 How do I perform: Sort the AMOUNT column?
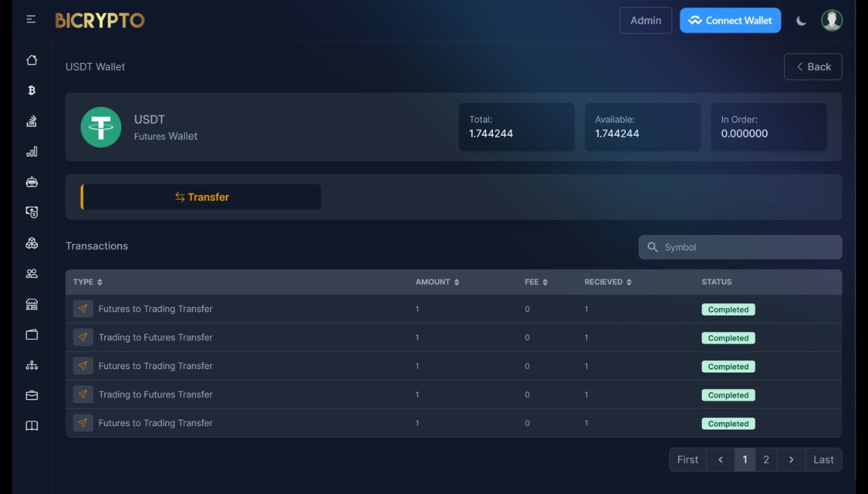tap(458, 282)
